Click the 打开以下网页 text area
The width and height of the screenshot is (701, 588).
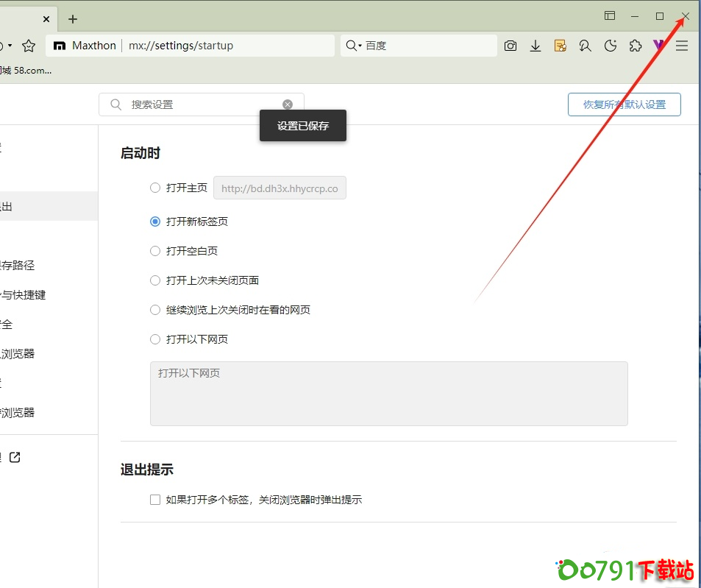[388, 393]
